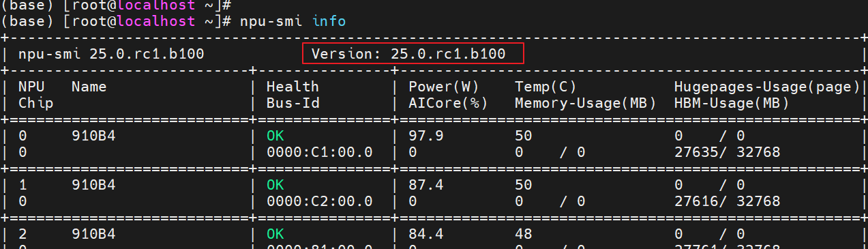Select the bus id 0000:C2:00.0
Image resolution: width=868 pixels, height=249 pixels.
point(319,201)
